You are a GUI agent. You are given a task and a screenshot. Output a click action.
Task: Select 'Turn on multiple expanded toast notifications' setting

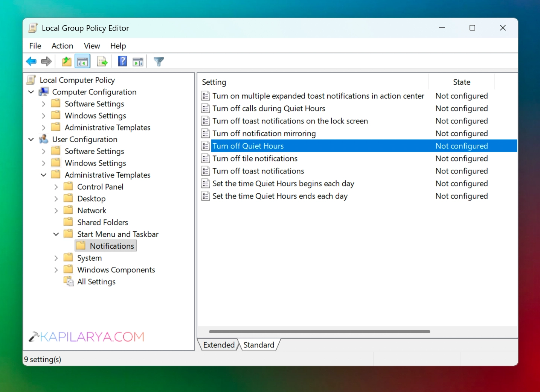(318, 96)
